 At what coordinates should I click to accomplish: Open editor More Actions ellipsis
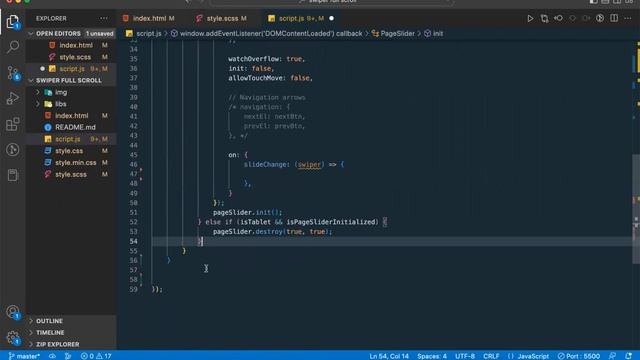point(628,18)
